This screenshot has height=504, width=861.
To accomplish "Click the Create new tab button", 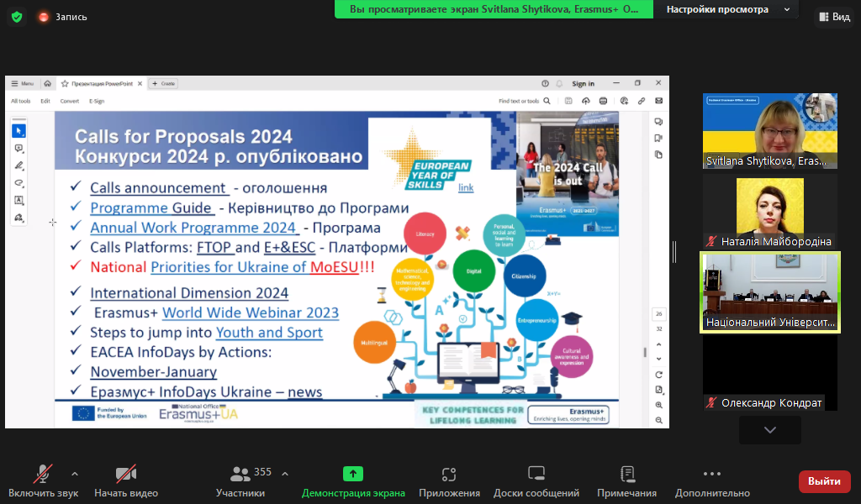I will [164, 83].
